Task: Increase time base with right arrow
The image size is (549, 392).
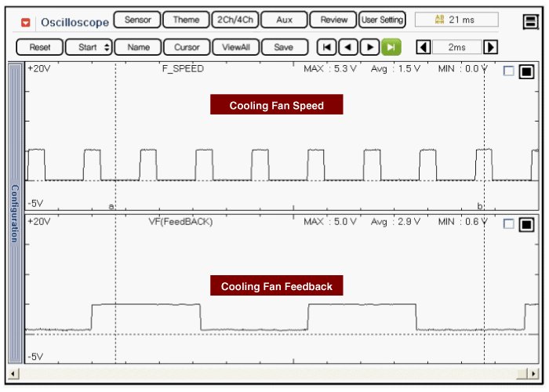Action: 491,47
